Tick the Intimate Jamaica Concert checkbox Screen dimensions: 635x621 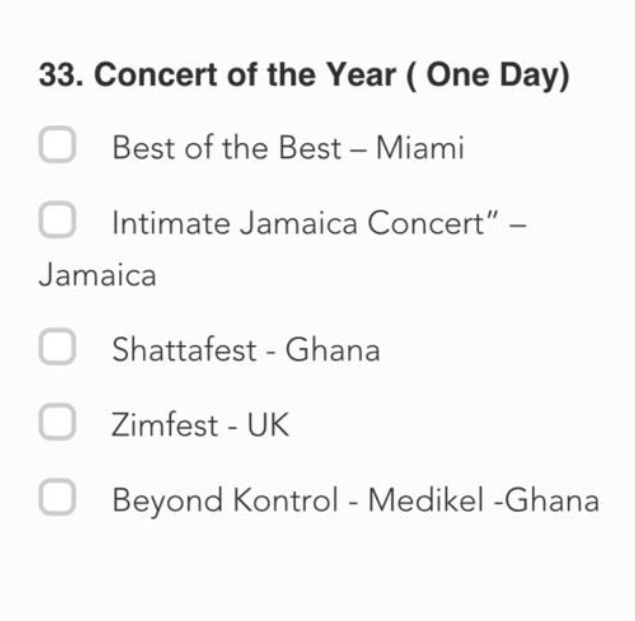pyautogui.click(x=57, y=220)
